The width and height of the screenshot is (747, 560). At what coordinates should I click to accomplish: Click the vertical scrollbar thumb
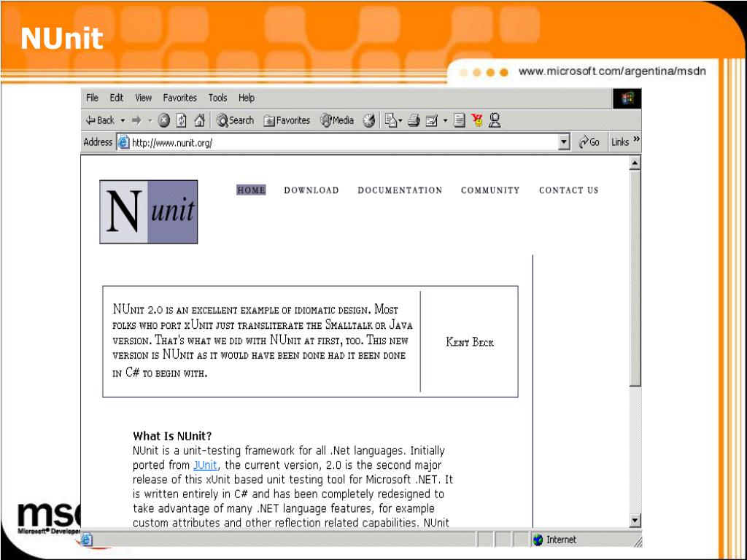tap(635, 278)
